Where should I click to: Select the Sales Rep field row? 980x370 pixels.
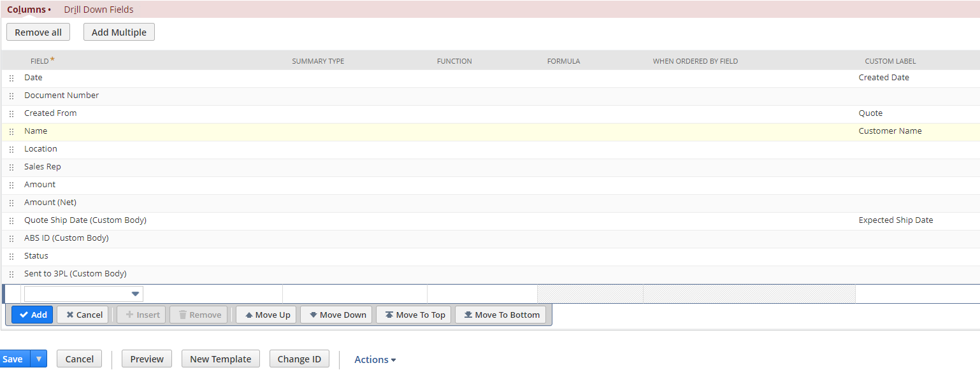click(491, 167)
